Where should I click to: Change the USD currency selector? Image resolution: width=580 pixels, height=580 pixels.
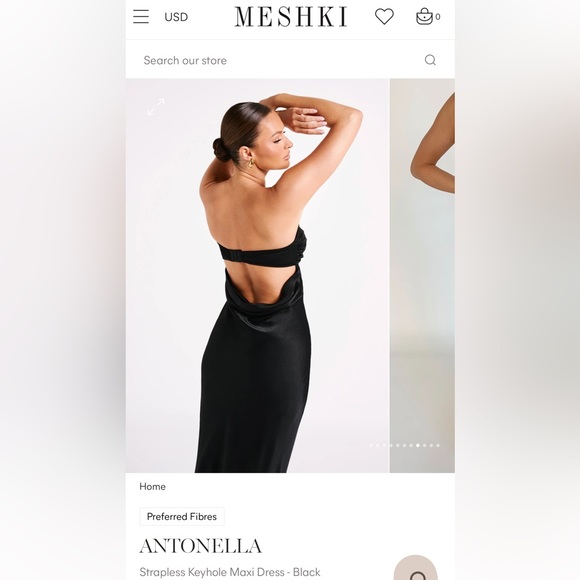point(176,17)
